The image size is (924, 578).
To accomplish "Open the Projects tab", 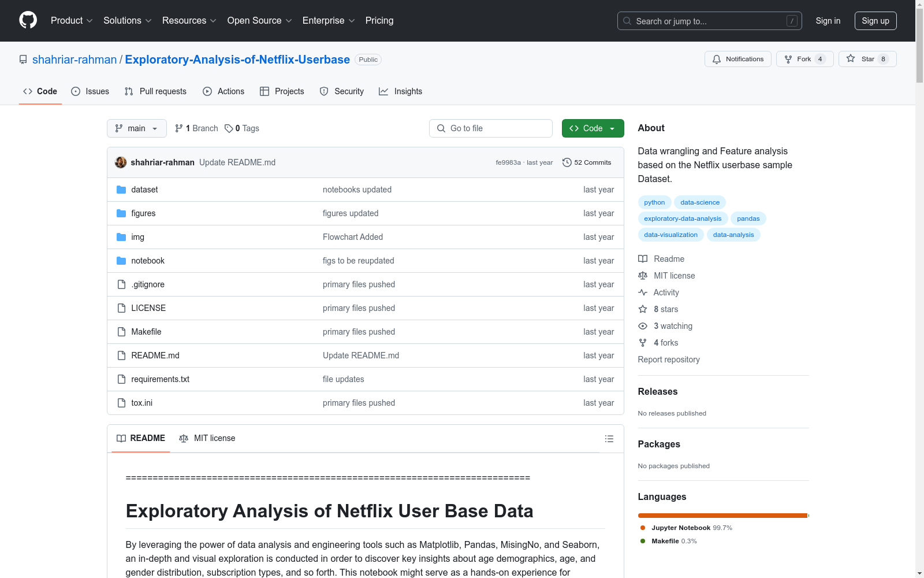I will 282,91.
